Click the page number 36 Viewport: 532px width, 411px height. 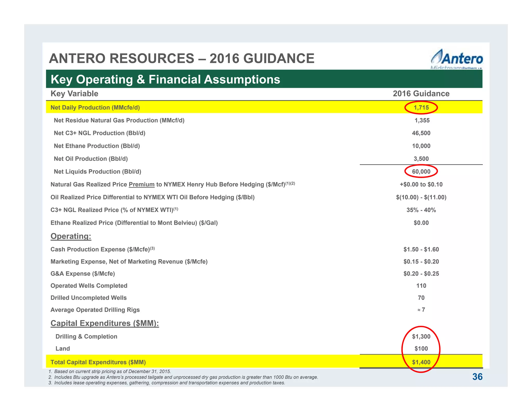coord(477,377)
